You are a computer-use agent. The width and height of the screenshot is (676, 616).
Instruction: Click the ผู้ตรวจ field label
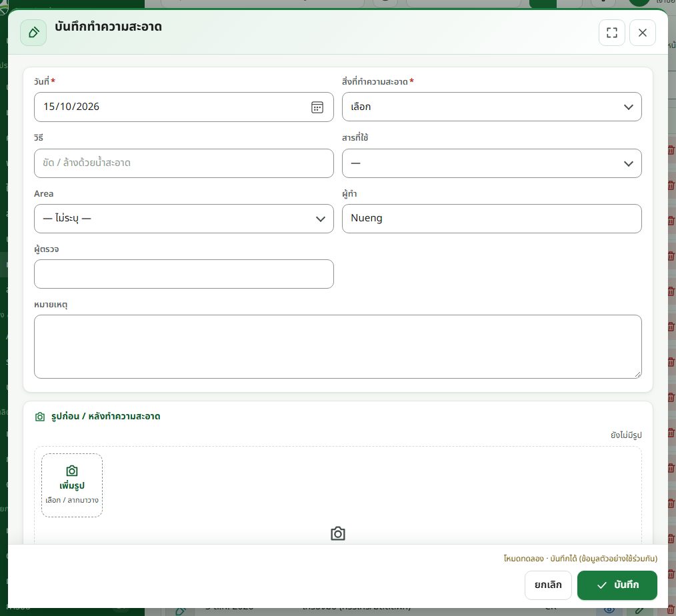(47, 249)
